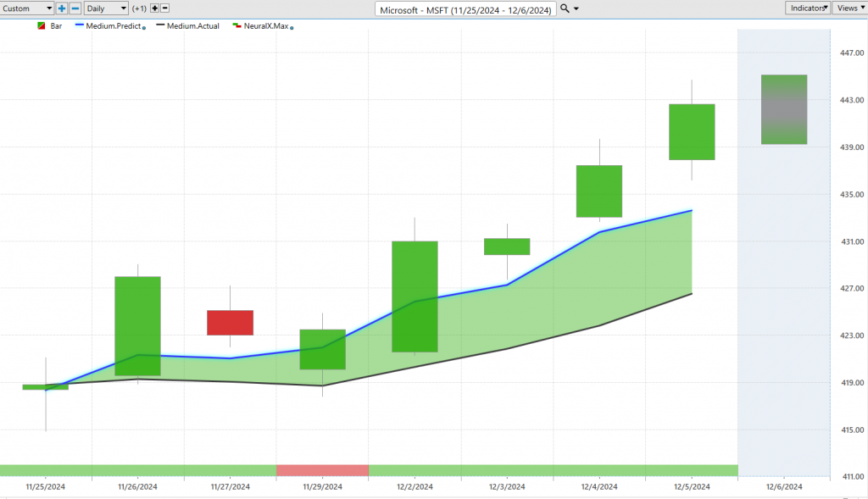Click the 12/6/2024 predicted range box
Screen dimensions: 868x499
tap(783, 109)
